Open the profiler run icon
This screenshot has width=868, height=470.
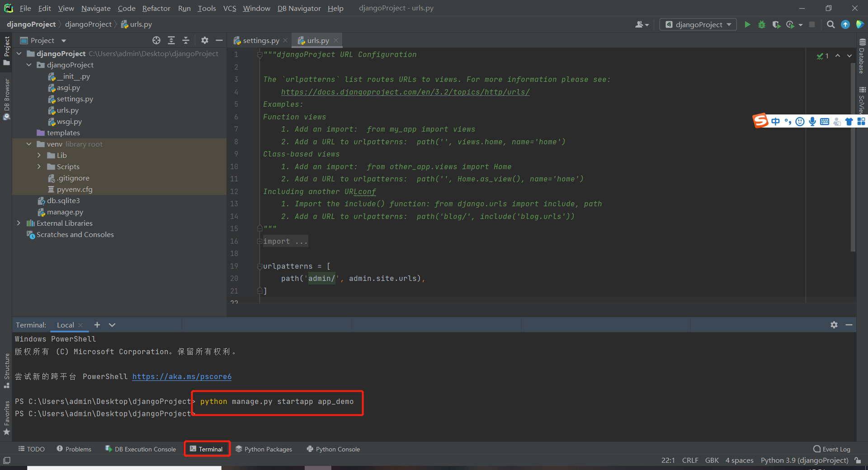790,24
